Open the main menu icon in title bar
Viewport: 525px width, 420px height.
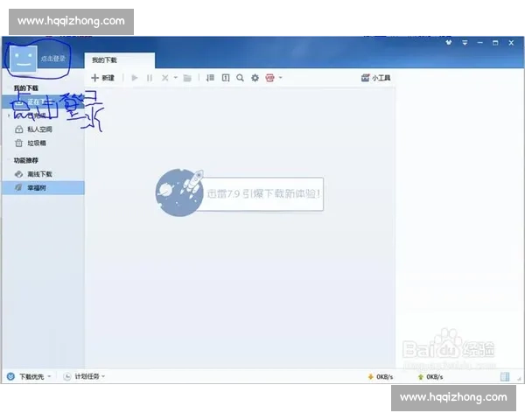(x=465, y=43)
